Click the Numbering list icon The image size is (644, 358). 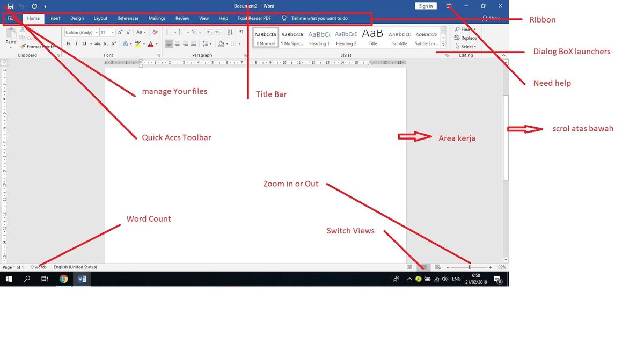coord(181,33)
